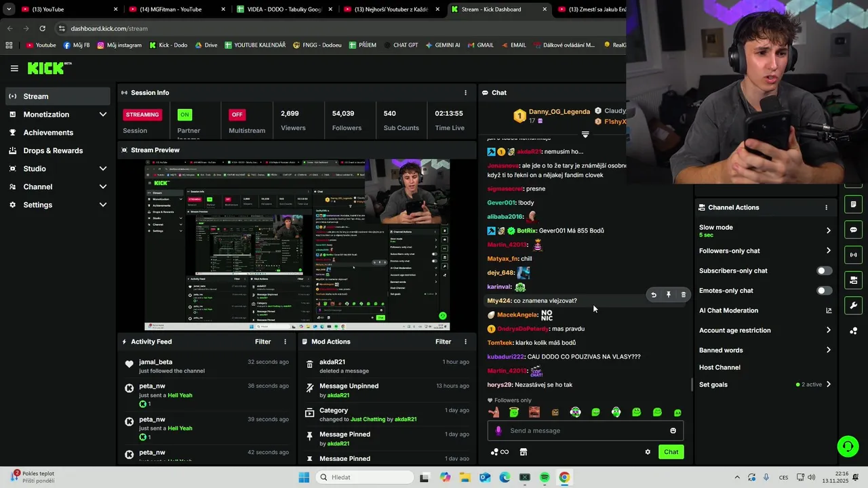
Task: Open the broadcast signal icon in right rail
Action: point(853,255)
